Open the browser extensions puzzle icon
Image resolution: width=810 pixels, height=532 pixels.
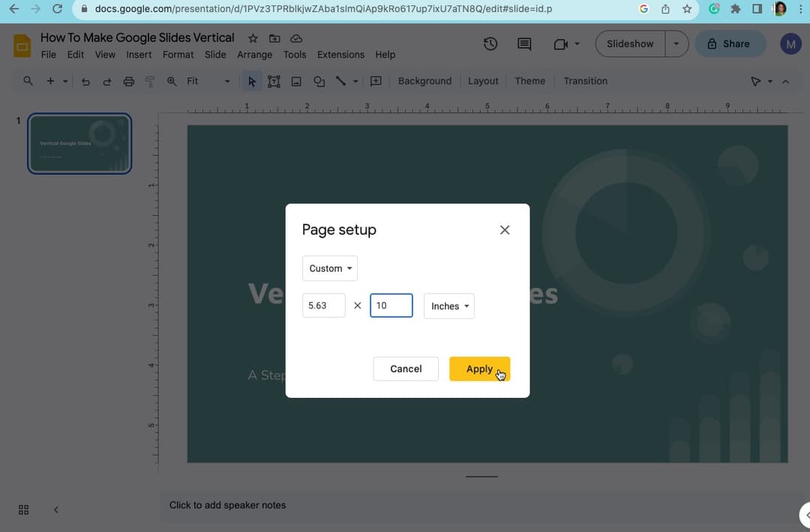click(736, 9)
